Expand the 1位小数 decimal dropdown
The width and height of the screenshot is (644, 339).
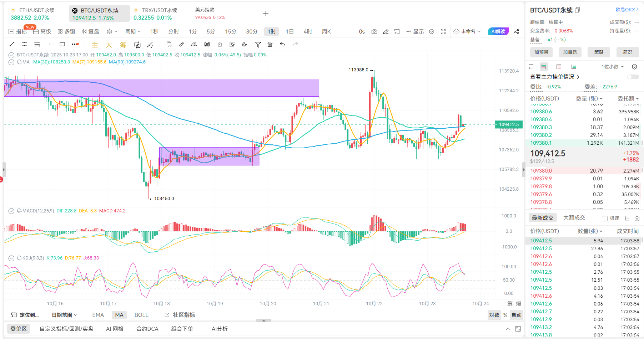(x=613, y=67)
